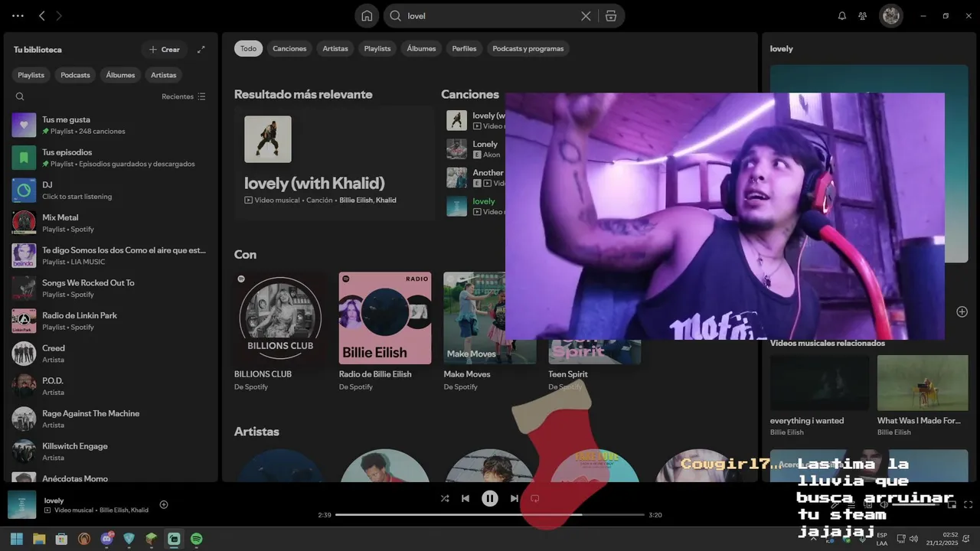Seek in the song progress bar
Viewport: 980px width, 551px height.
490,515
